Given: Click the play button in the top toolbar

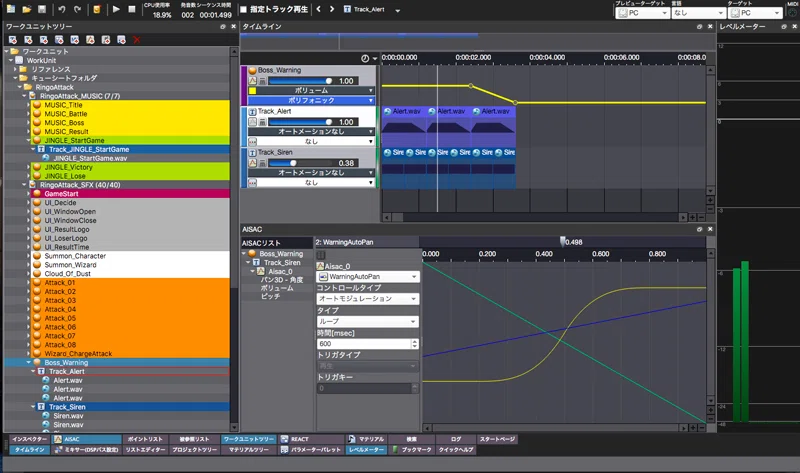Looking at the screenshot, I should (116, 9).
